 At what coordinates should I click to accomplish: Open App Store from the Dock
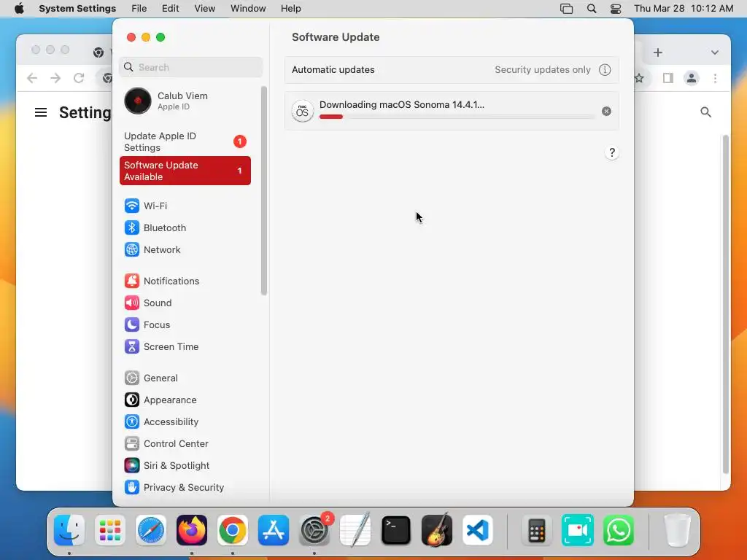[274, 531]
